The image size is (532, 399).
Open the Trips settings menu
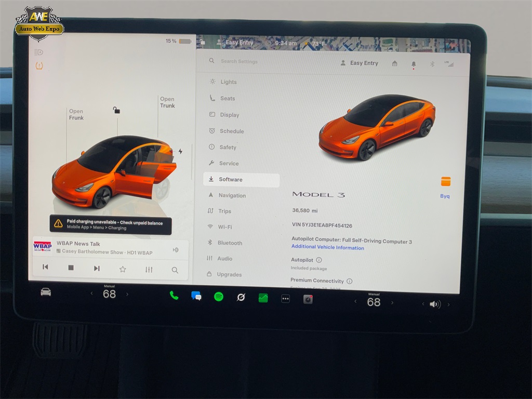coord(220,211)
